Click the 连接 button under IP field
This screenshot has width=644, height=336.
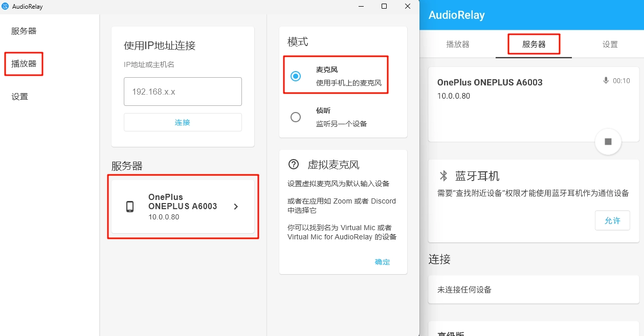183,122
